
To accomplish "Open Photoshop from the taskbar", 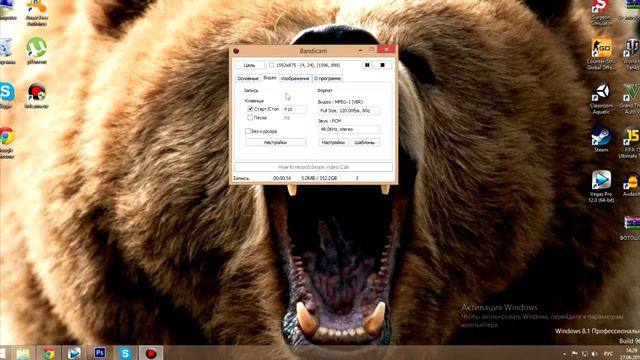I will coord(100,353).
